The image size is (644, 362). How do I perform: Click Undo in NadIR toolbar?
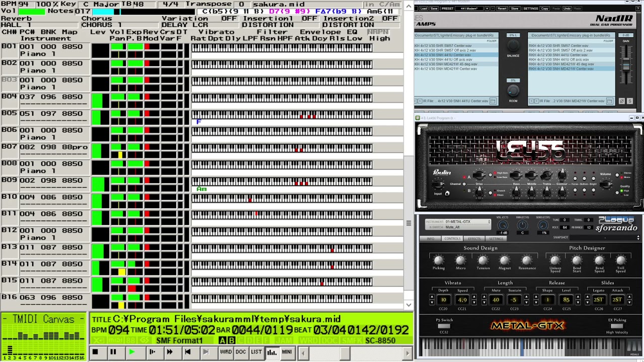click(567, 9)
